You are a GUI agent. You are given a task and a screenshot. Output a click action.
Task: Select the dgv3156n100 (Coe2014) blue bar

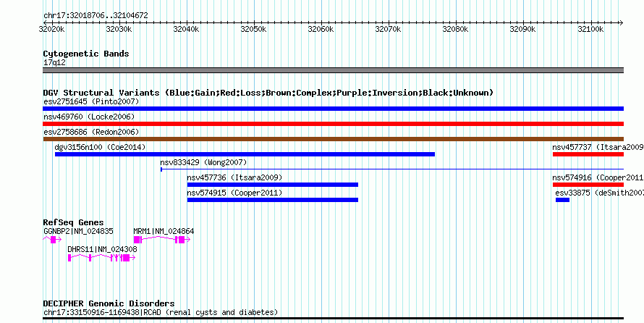tap(245, 154)
